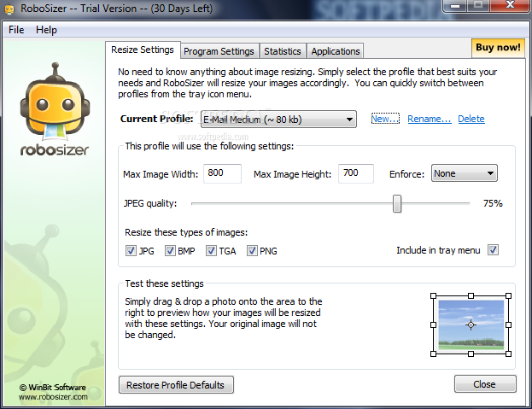Open the Help menu

46,30
